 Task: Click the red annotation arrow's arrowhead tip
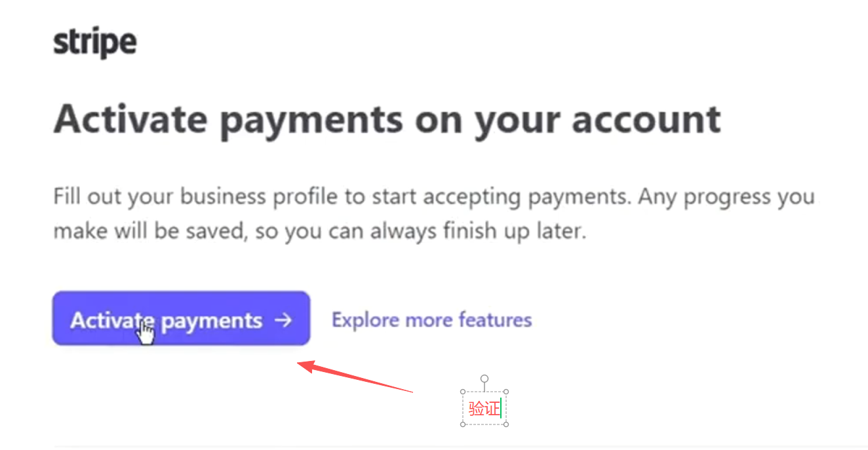point(300,364)
